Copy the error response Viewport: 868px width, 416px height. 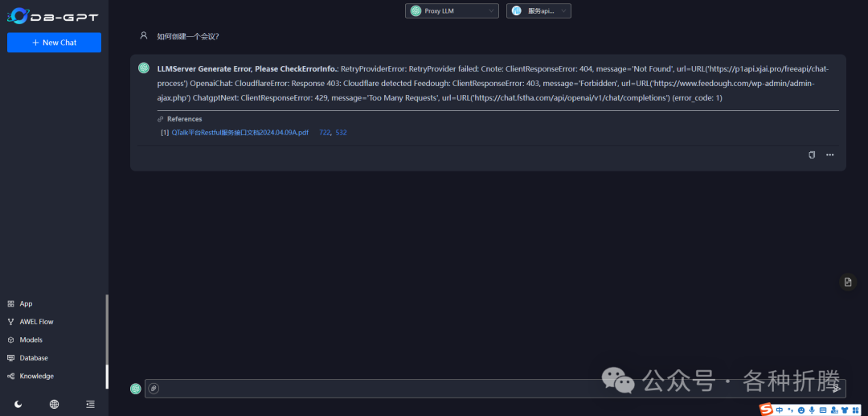click(x=812, y=155)
